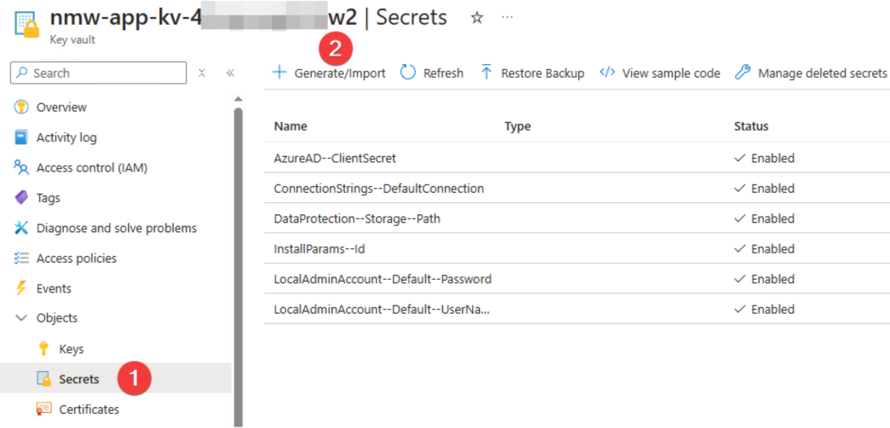Click the Access policies list icon
890x428 pixels.
click(x=21, y=258)
